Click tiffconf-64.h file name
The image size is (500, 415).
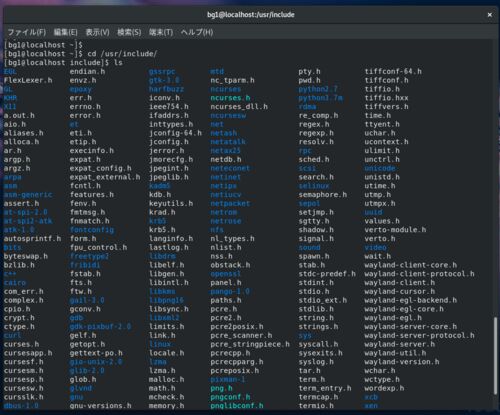click(393, 72)
